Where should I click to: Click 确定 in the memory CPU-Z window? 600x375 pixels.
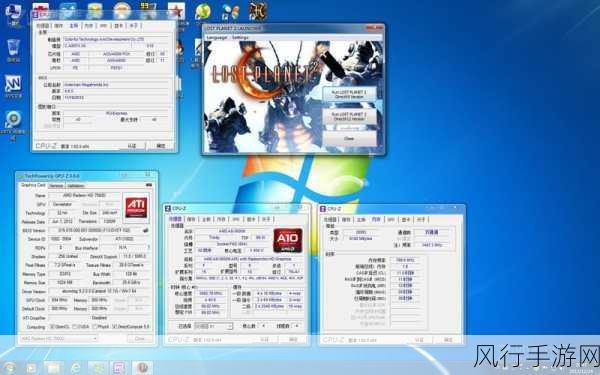tap(448, 340)
